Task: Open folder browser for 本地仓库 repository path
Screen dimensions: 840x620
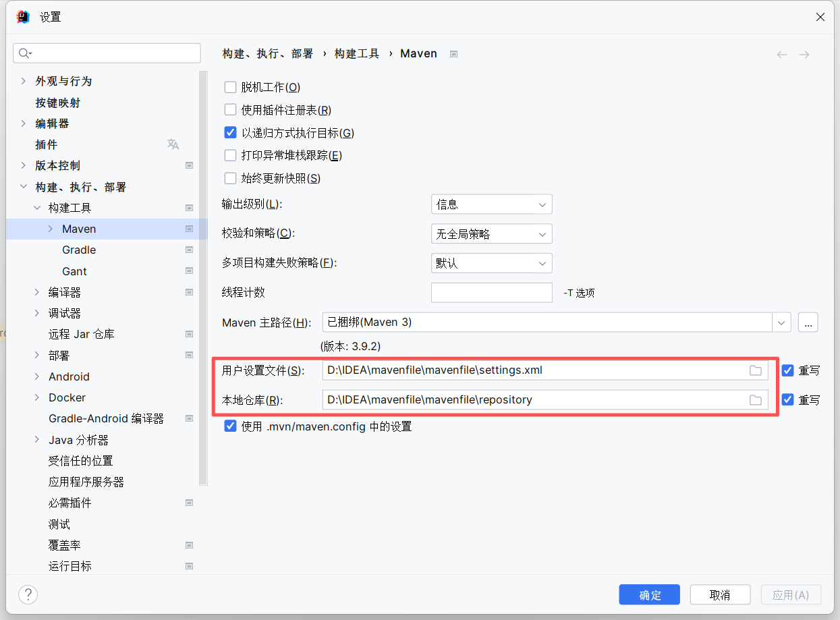Action: click(755, 399)
